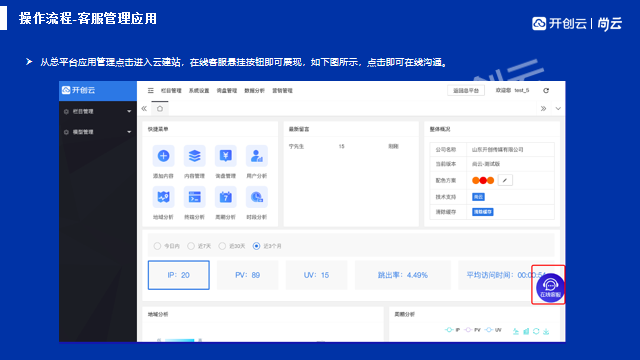Image resolution: width=640 pixels, height=360 pixels.
Task: Toggle the IP series in chart legend
Action: (x=453, y=330)
